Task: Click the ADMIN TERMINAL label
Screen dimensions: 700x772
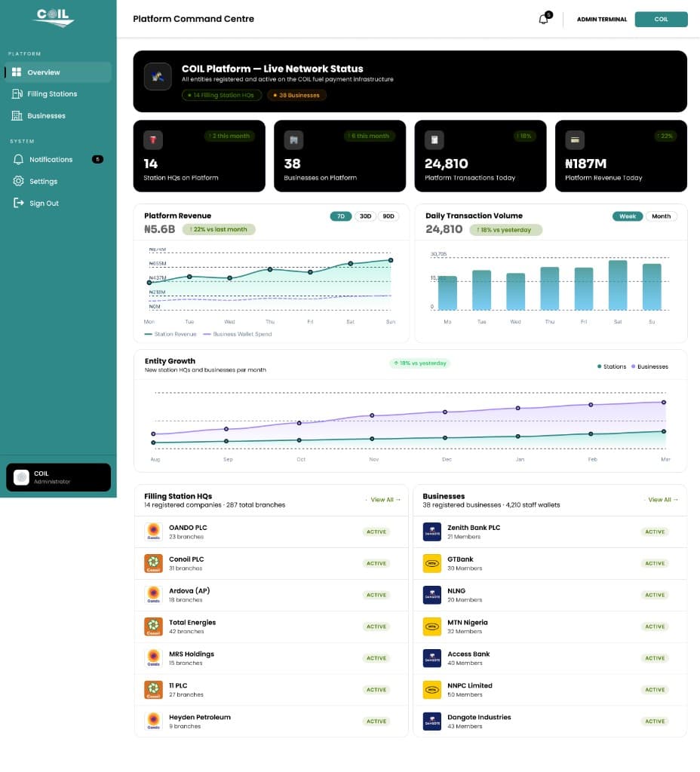Action: click(x=602, y=19)
